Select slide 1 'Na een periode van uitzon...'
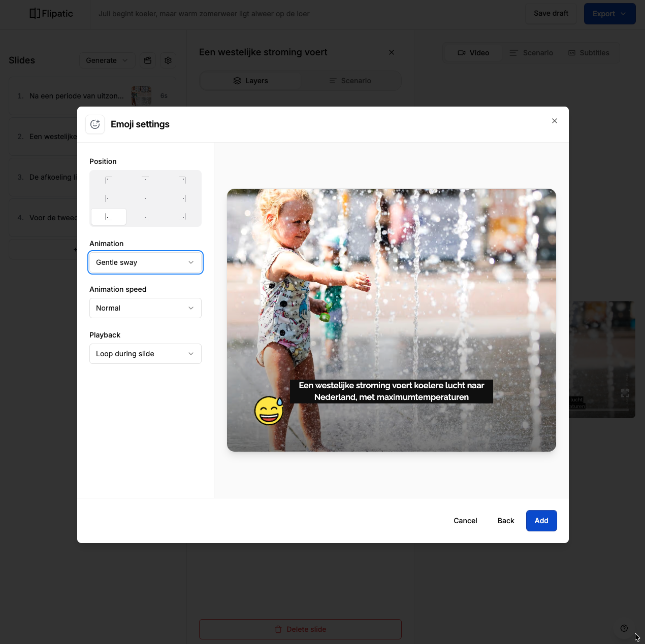 point(92,96)
